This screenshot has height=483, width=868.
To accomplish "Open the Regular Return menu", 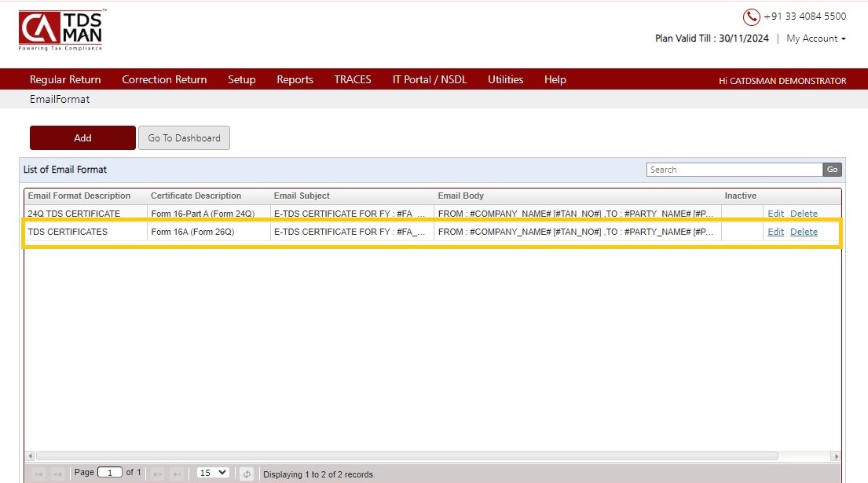I will click(65, 79).
